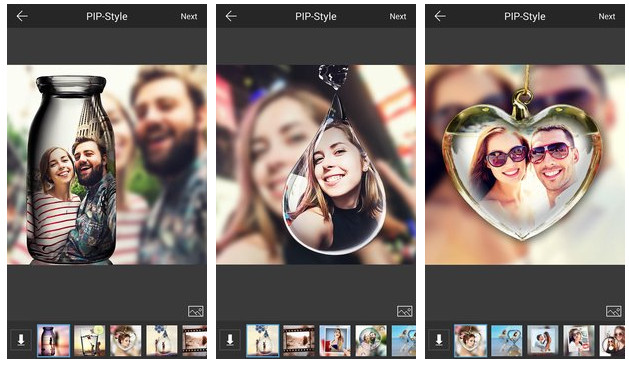
Task: Select the highlighted water drop thumbnail, middle screen
Action: pyautogui.click(x=262, y=341)
